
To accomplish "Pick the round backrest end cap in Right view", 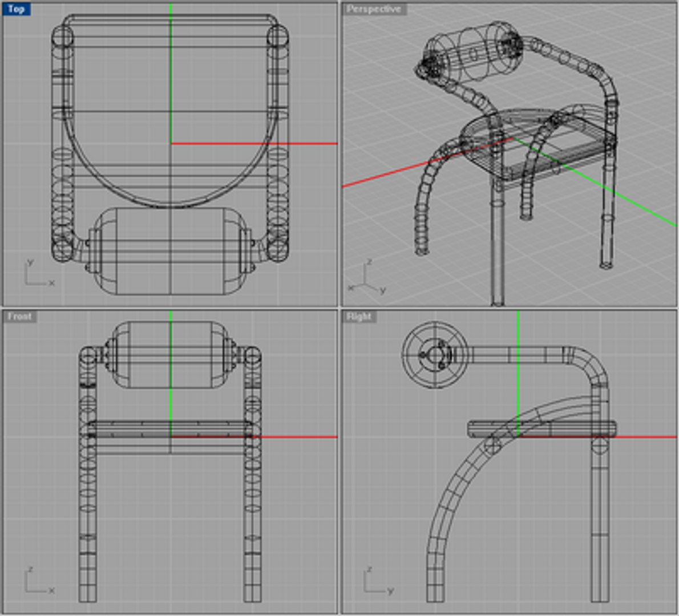I will coord(435,355).
